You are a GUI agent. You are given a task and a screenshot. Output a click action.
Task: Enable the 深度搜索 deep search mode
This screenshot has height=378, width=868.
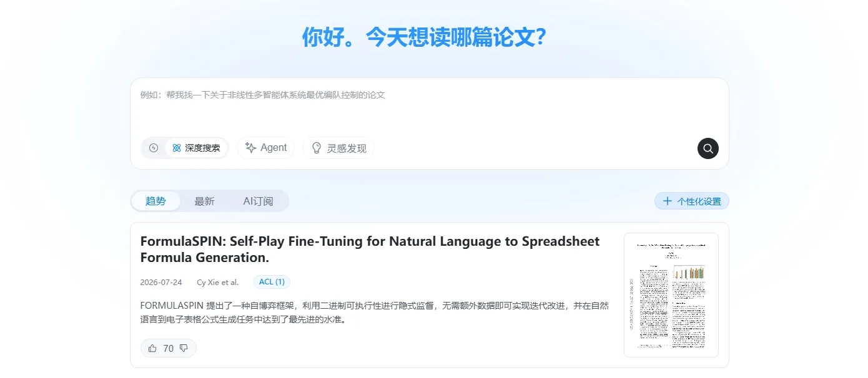click(196, 148)
